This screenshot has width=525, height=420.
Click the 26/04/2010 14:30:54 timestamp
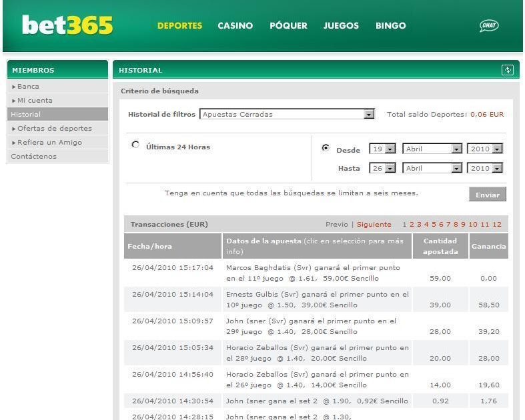tap(172, 401)
